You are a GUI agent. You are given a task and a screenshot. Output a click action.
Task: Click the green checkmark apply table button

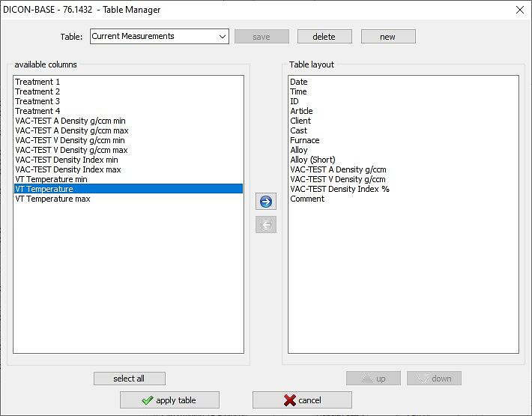(x=169, y=400)
